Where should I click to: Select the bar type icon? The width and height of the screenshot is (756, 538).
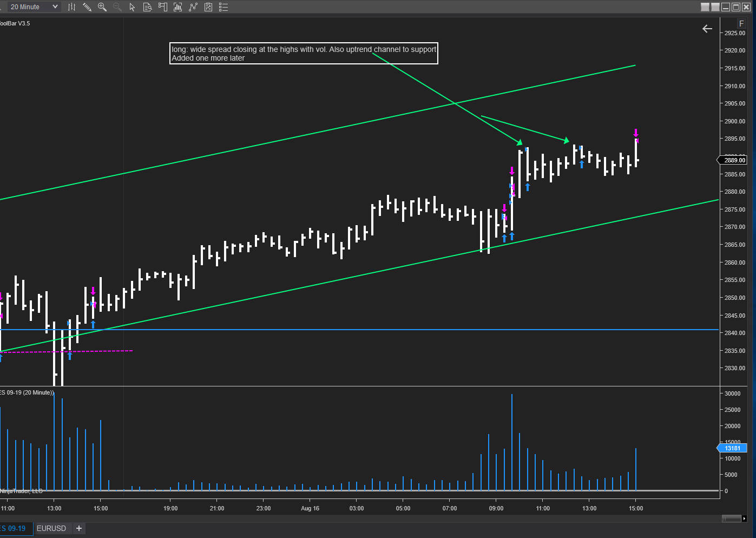[71, 7]
